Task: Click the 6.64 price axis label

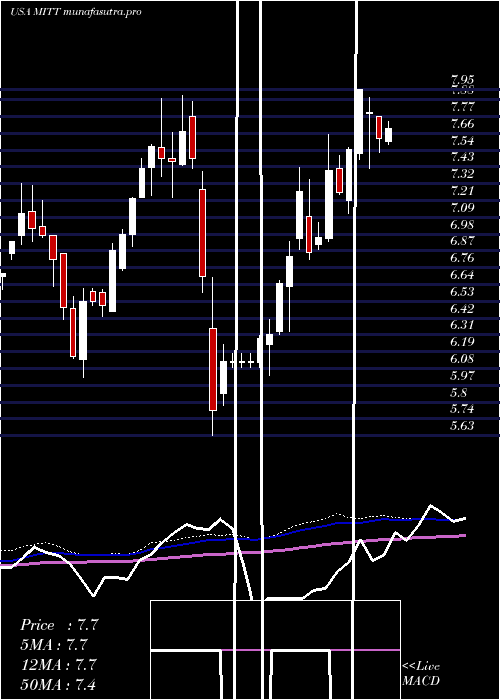Action: pyautogui.click(x=462, y=275)
